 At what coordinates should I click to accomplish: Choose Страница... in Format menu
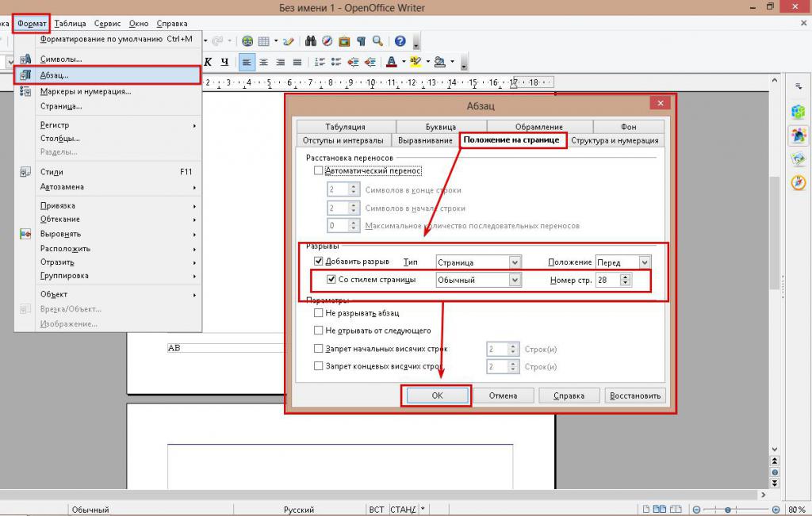click(107, 106)
